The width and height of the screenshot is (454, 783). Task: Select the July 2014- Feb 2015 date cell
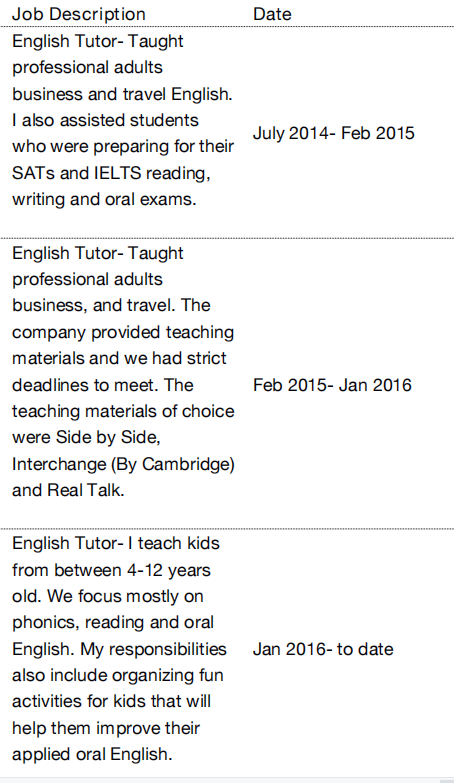(x=334, y=133)
